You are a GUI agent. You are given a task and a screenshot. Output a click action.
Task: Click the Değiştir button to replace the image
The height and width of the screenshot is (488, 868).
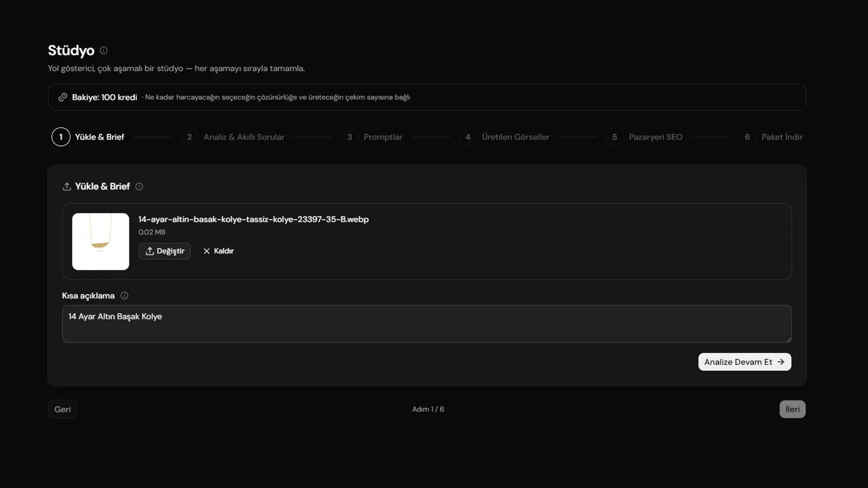165,251
